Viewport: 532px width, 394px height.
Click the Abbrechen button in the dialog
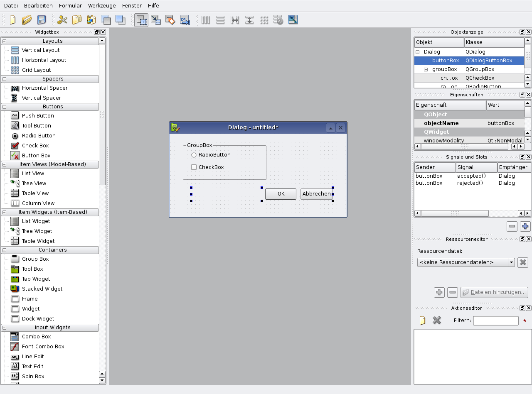316,194
